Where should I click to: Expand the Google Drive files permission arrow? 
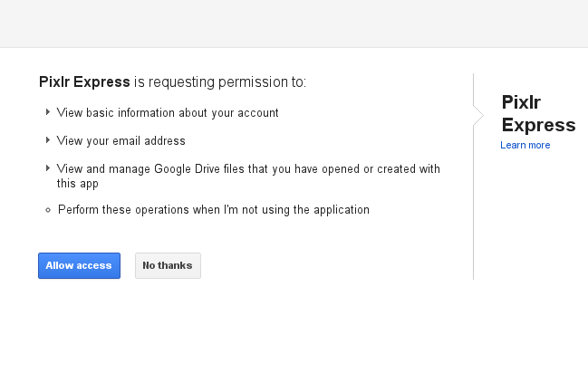click(48, 168)
